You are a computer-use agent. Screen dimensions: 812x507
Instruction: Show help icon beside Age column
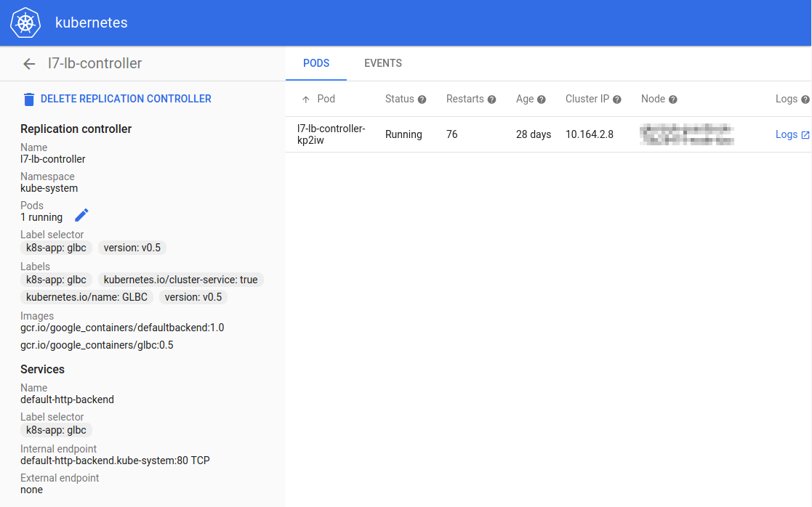click(542, 100)
